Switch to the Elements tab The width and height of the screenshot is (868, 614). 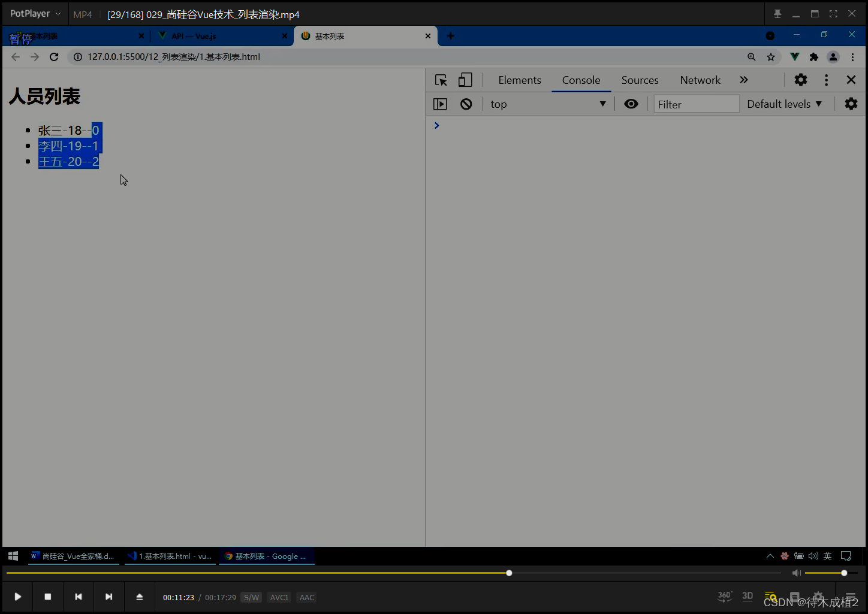coord(520,80)
